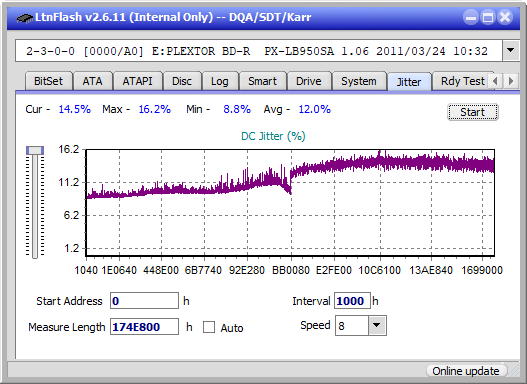Viewport: 527px width, 384px height.
Task: Click the Cur value 14.5%
Action: pos(75,109)
